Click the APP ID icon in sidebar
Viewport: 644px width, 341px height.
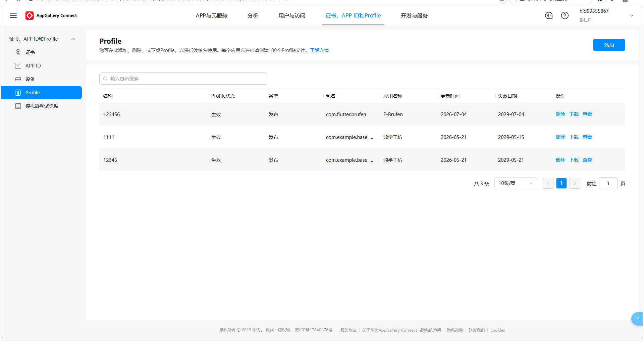[18, 66]
